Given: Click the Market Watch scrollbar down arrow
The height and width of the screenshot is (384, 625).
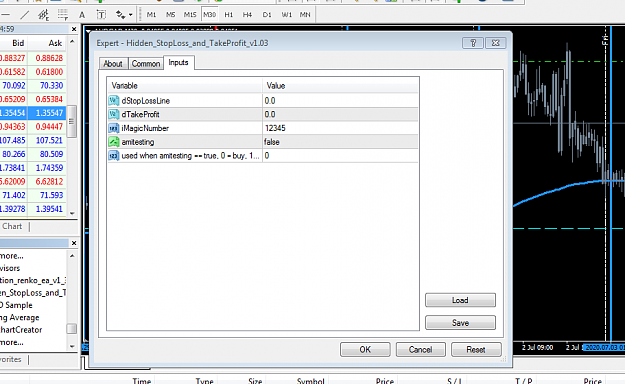Looking at the screenshot, I should click(x=72, y=213).
